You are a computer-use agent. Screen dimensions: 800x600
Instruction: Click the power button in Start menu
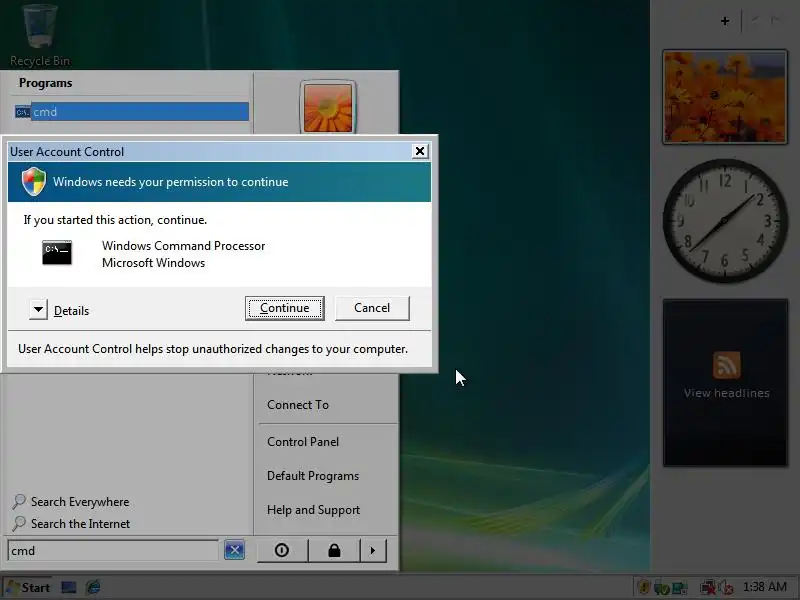tap(282, 550)
